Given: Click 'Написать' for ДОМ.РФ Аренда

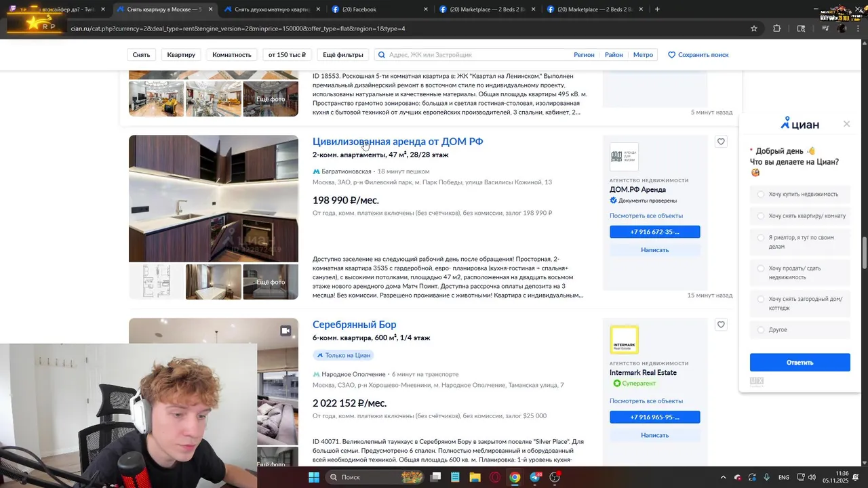Looking at the screenshot, I should tap(654, 250).
